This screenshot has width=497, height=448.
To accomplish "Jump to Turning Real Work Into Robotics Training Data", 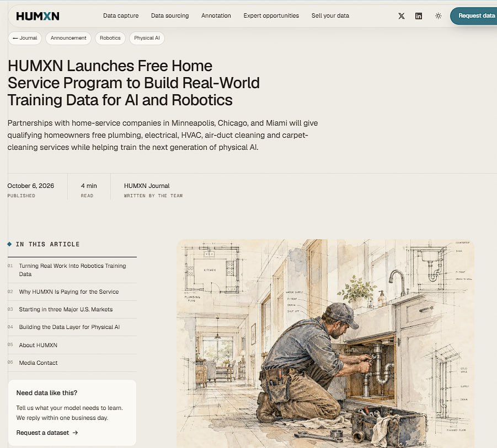I will [x=72, y=270].
